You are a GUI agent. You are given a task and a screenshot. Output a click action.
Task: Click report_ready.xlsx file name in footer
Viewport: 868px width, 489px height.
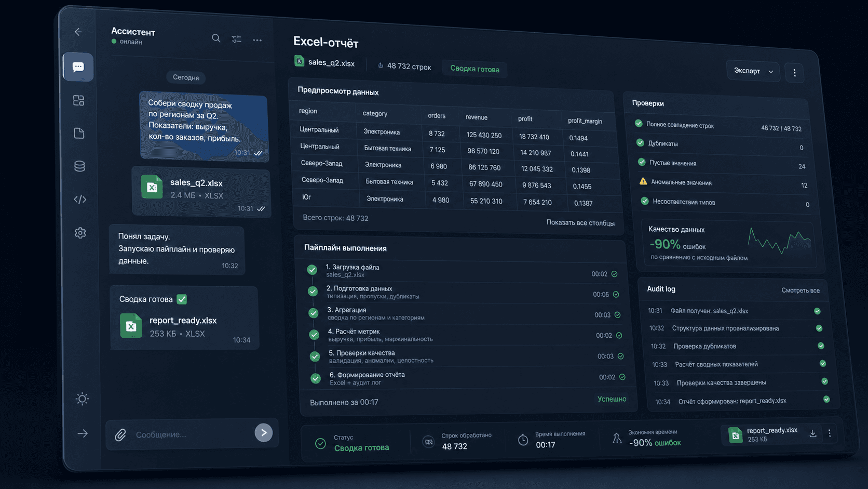pyautogui.click(x=771, y=430)
